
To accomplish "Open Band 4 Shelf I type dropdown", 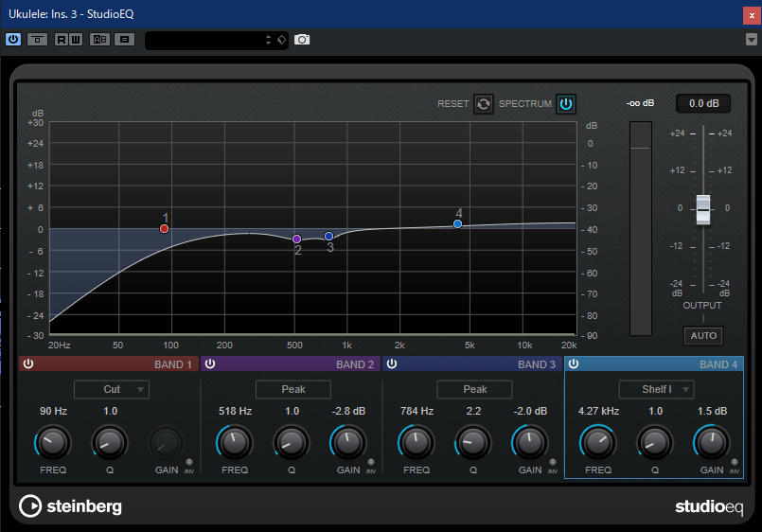I will (x=657, y=389).
